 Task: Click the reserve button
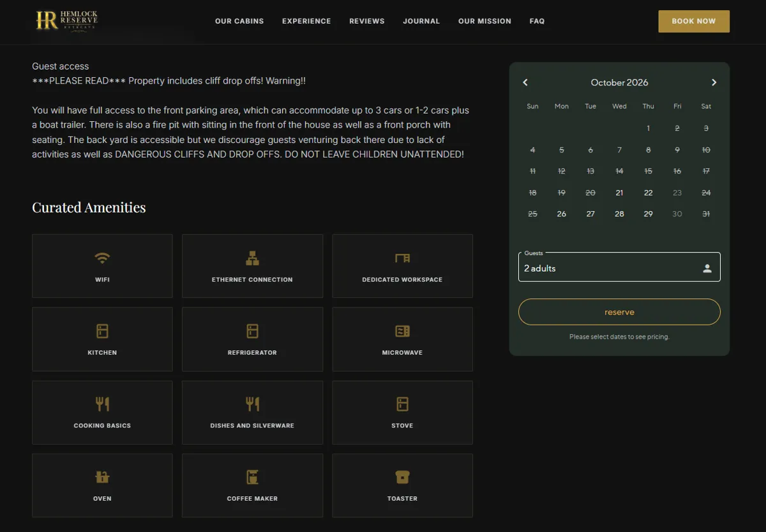pos(619,312)
